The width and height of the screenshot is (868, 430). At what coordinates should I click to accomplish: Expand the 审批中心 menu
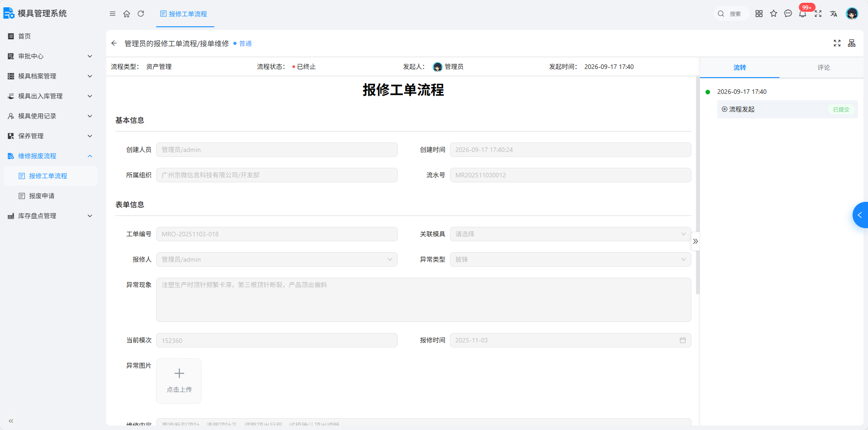click(51, 56)
